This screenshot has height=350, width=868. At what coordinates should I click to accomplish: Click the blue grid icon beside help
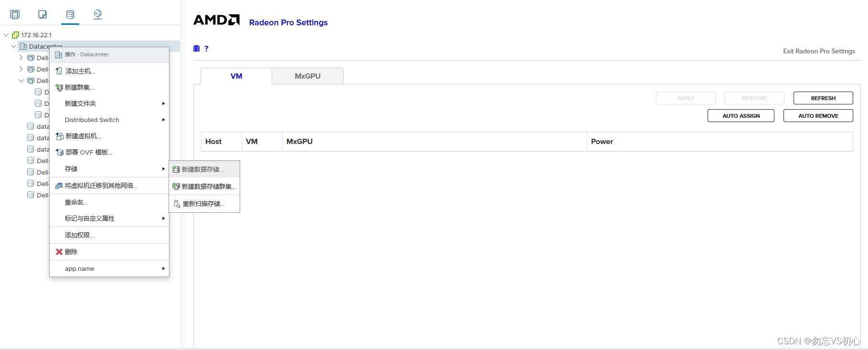point(196,49)
